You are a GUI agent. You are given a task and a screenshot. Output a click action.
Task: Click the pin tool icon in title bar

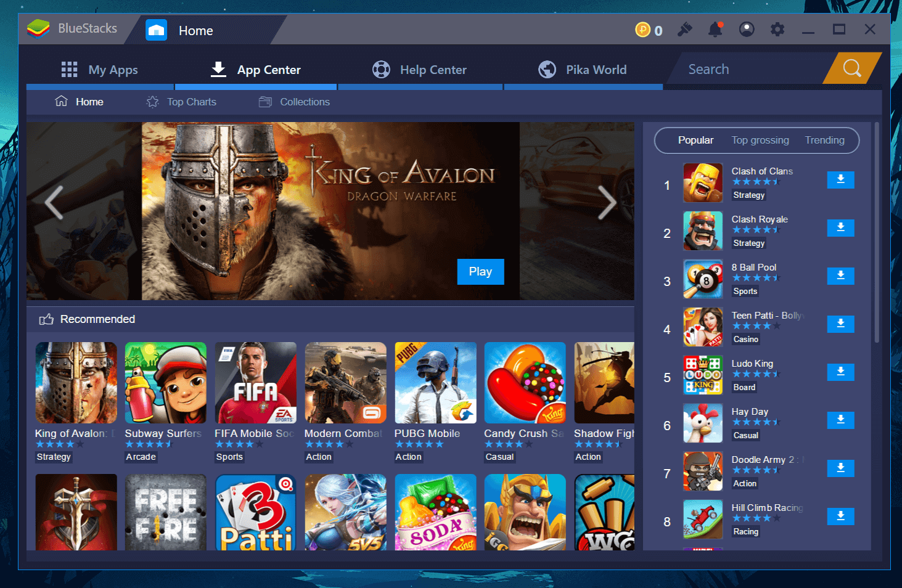(x=685, y=30)
